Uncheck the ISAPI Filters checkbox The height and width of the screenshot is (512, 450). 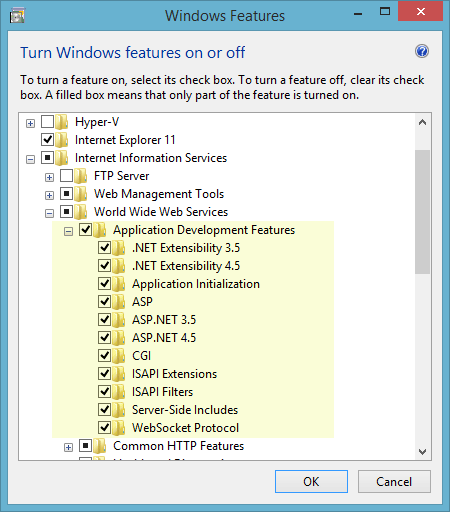[104, 391]
